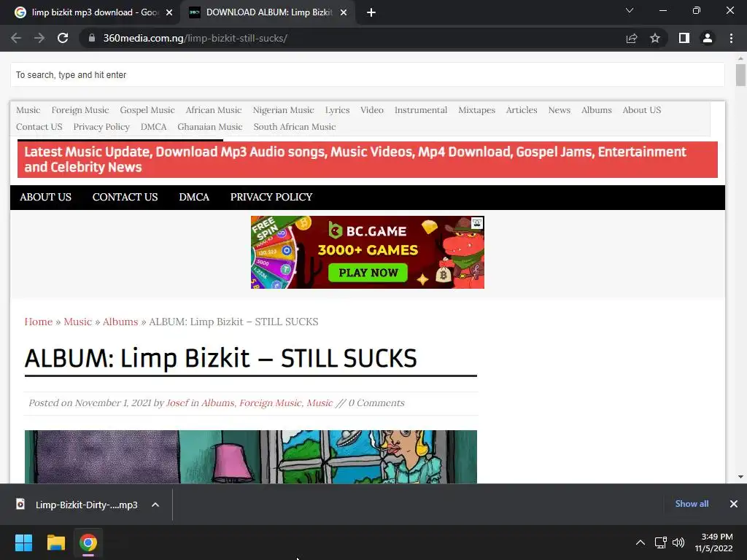Open the taskbar clock and date
This screenshot has width=747, height=560.
point(714,542)
